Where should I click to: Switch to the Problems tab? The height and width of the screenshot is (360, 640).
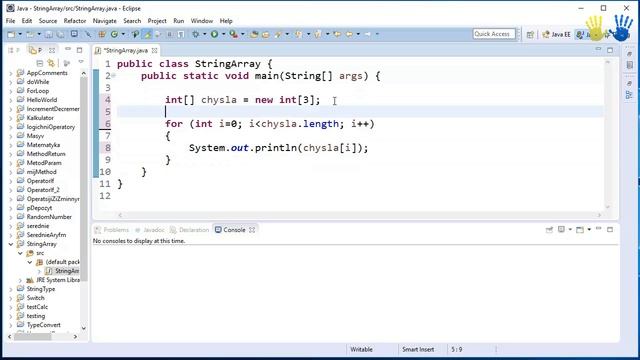click(112, 230)
